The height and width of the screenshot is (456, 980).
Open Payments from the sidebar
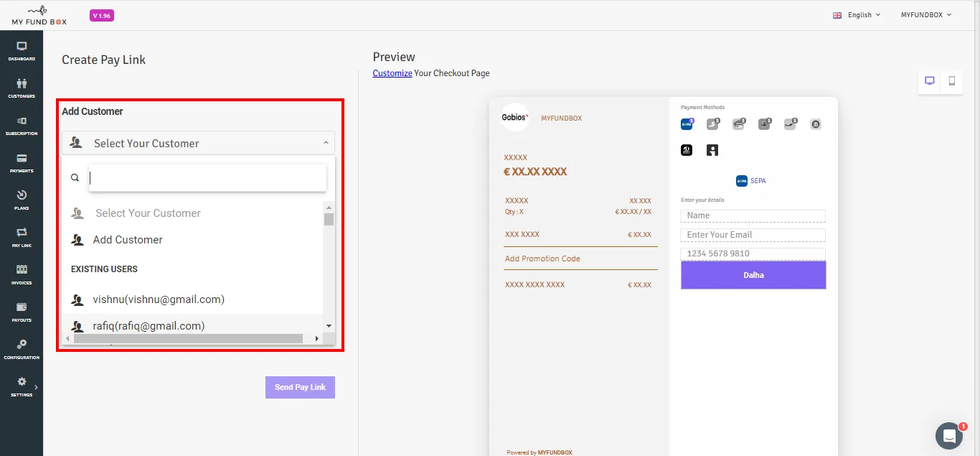click(x=22, y=163)
